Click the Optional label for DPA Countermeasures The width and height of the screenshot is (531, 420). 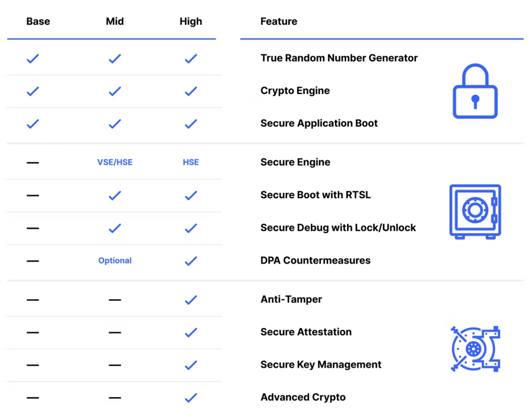(115, 261)
